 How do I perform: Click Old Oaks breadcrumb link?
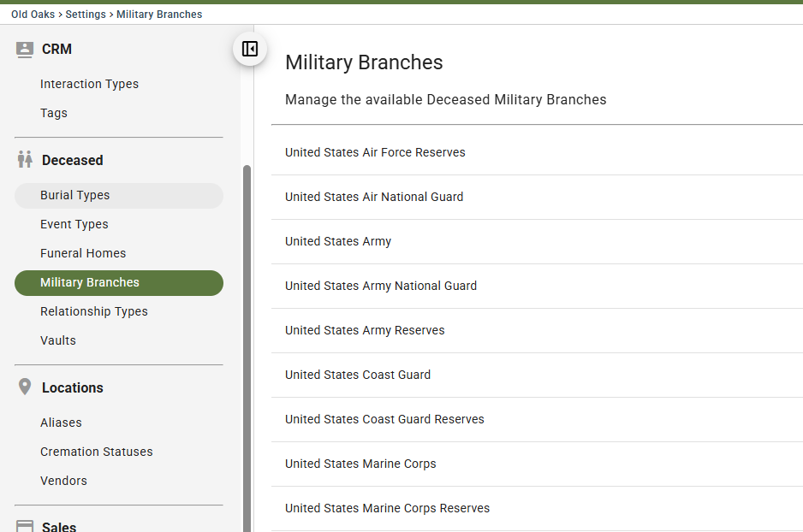coord(33,15)
